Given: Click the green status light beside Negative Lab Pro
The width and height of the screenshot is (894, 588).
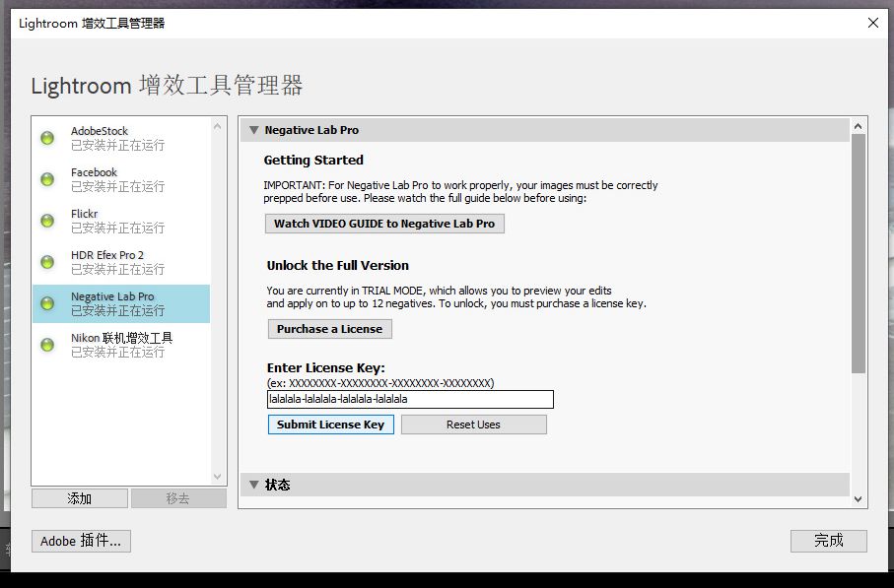Looking at the screenshot, I should (x=47, y=303).
